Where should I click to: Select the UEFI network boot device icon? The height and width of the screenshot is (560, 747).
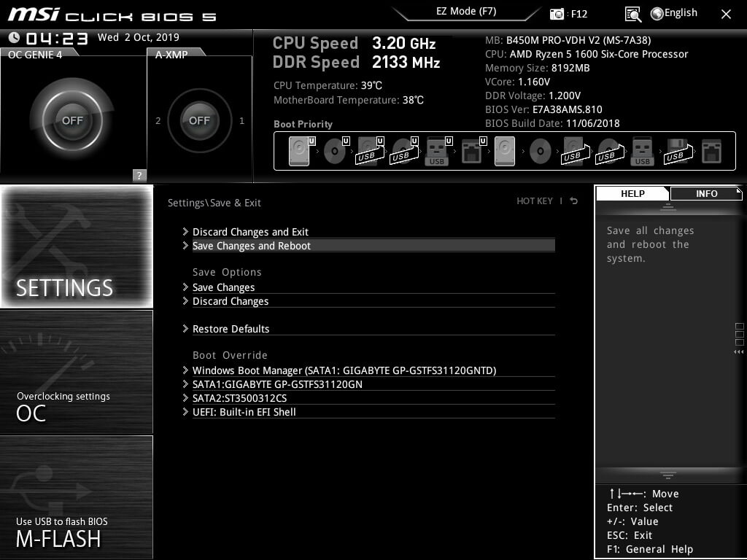[473, 151]
